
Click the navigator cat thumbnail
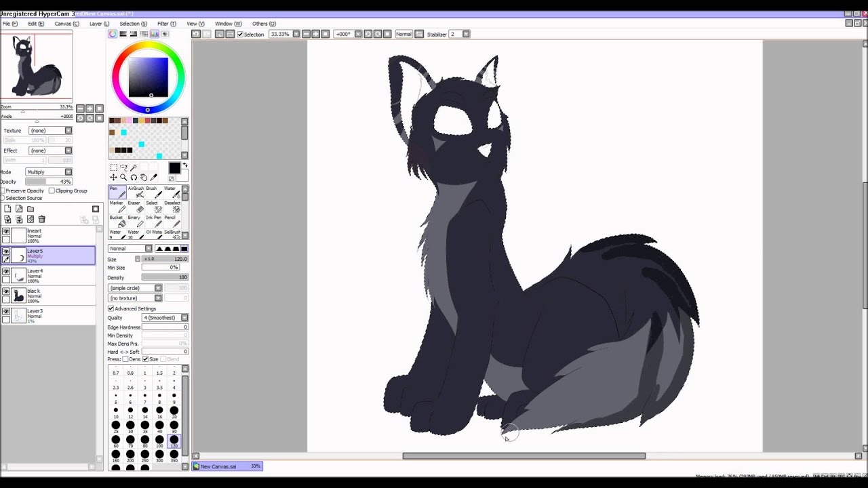tap(36, 67)
